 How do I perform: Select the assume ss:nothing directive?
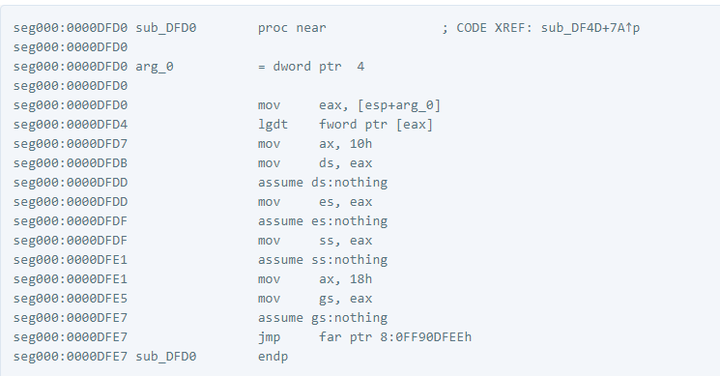coord(322,260)
